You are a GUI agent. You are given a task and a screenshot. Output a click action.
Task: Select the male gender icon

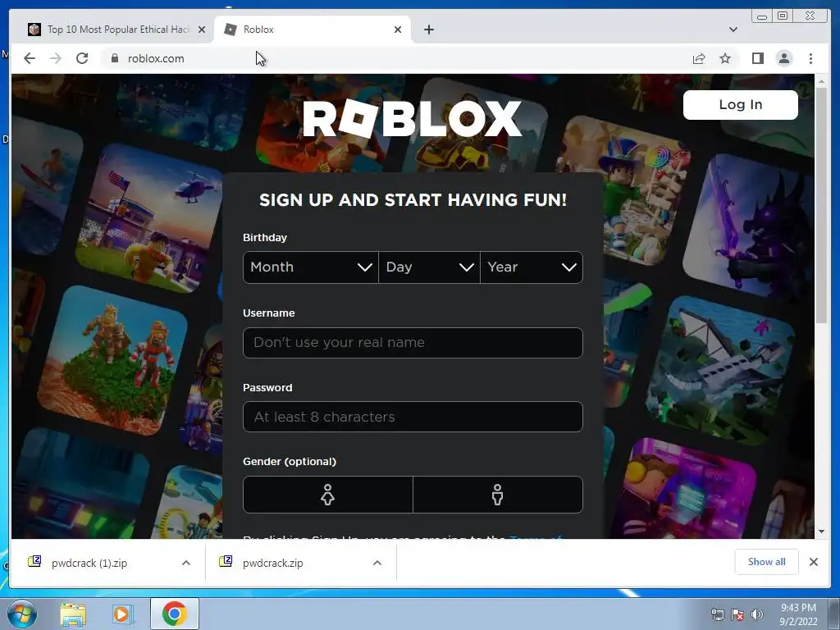498,495
